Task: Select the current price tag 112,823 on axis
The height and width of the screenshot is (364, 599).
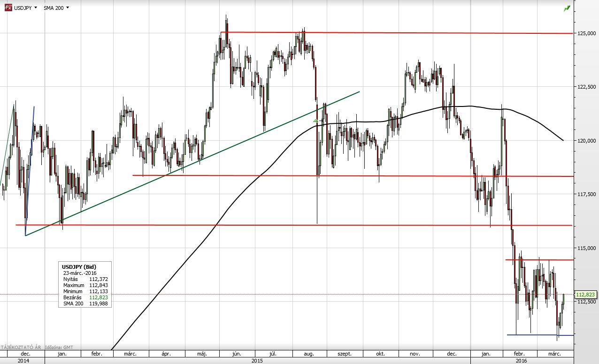Action: (x=585, y=295)
